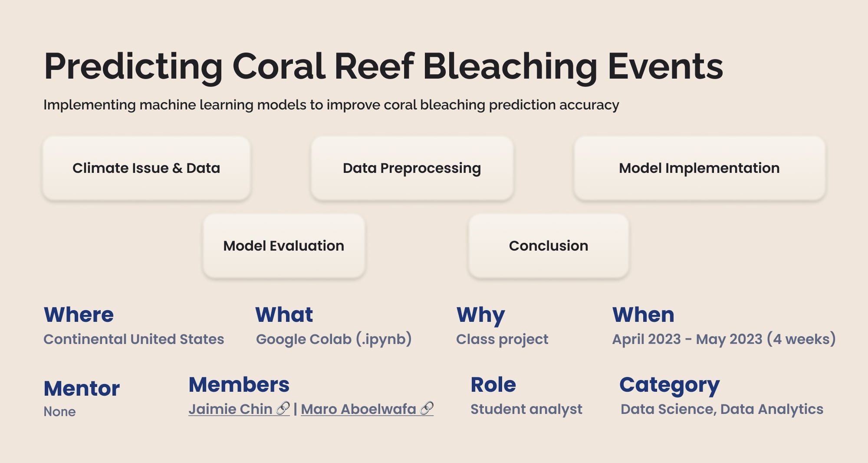Image resolution: width=868 pixels, height=463 pixels.
Task: Select the Student analyst role text
Action: [526, 409]
